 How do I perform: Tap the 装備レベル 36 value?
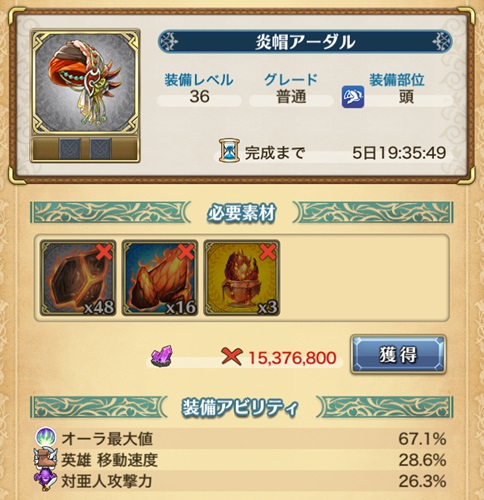199,97
